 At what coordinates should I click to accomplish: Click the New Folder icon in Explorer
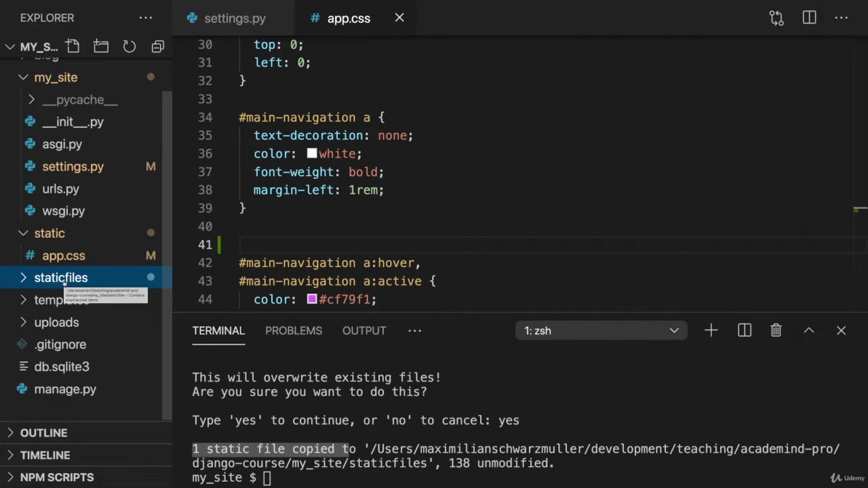101,47
